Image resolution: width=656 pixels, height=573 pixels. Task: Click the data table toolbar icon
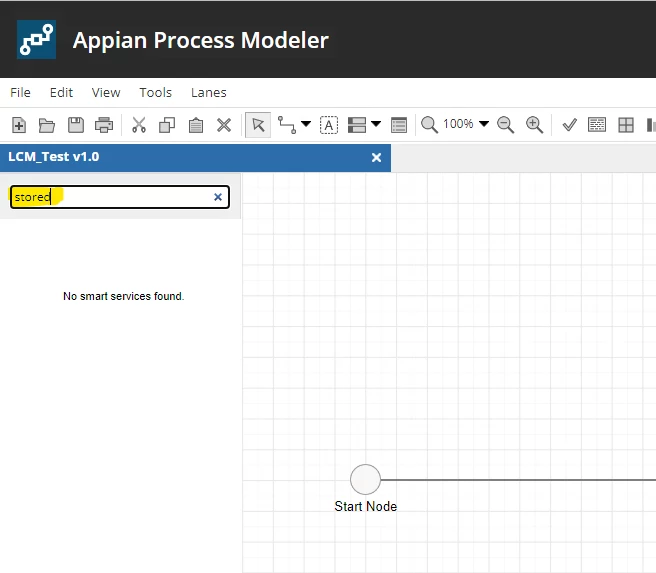pyautogui.click(x=597, y=125)
